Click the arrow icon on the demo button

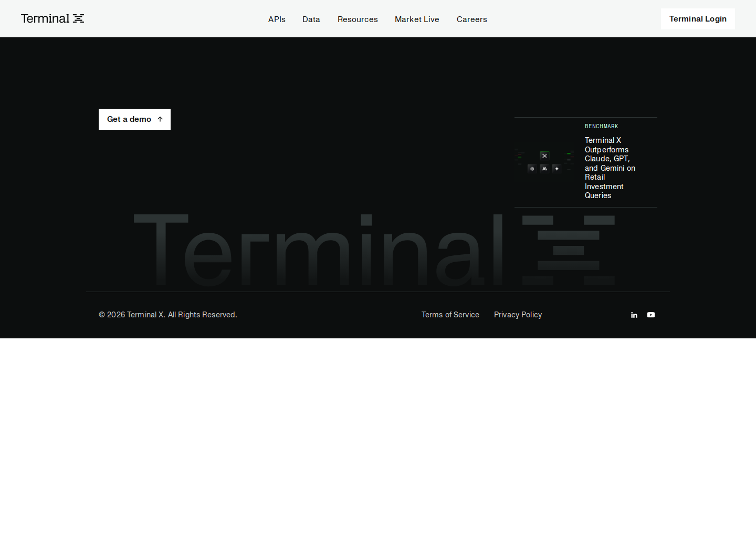tap(160, 119)
